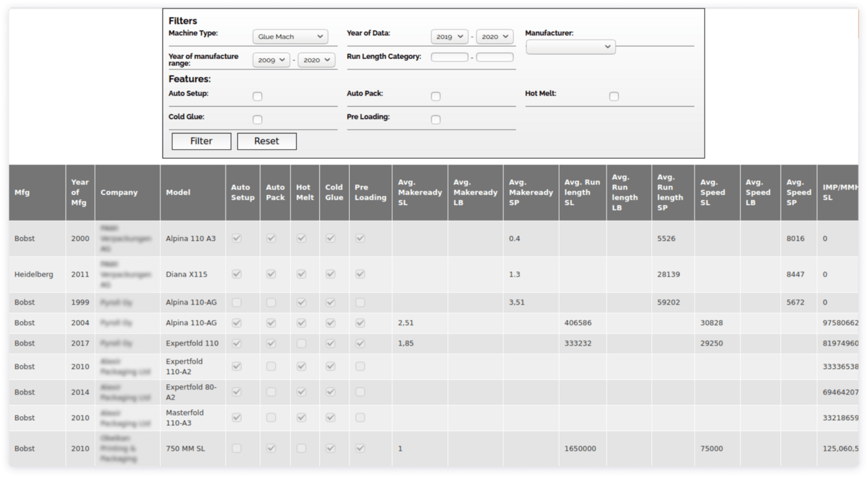
Task: Click second Run Length Category field
Action: point(495,57)
